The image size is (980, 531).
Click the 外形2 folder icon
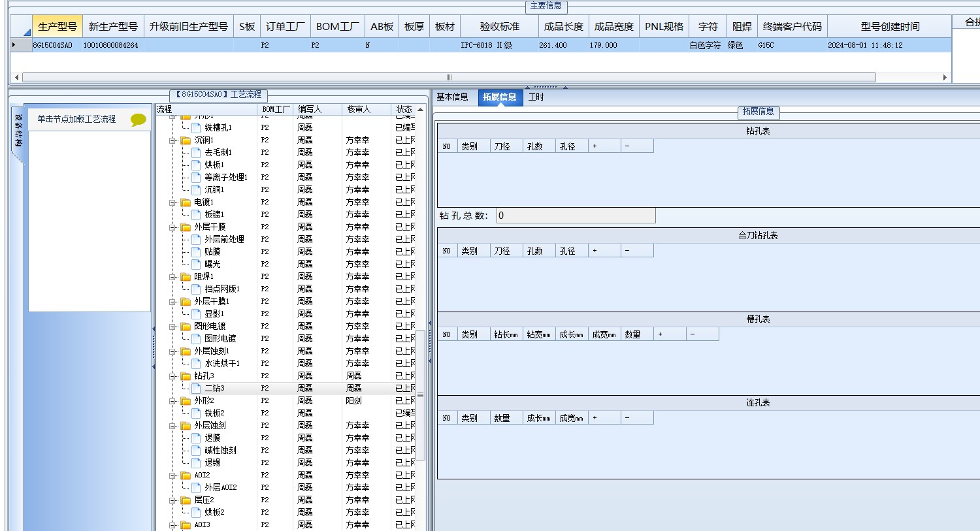point(186,401)
